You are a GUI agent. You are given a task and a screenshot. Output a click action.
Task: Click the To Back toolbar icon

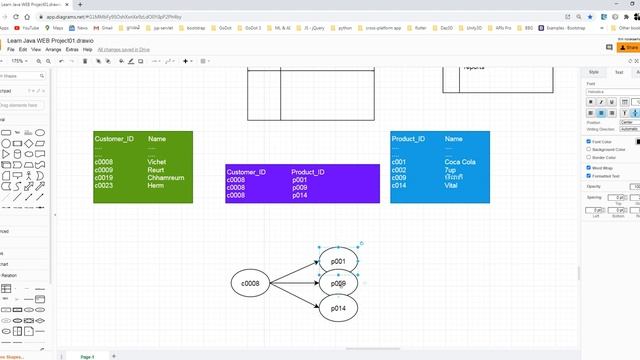pos(108,61)
